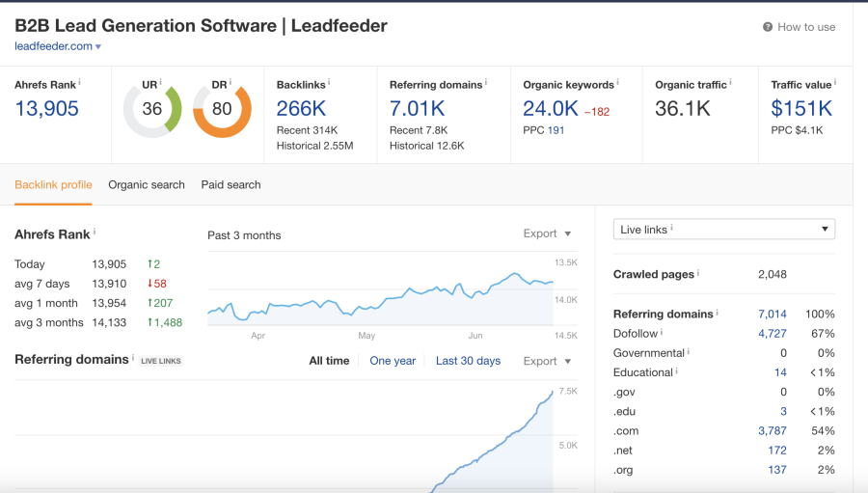Click the Ahrefs Rank past 3 months chart line
The height and width of the screenshot is (493, 868).
380,296
